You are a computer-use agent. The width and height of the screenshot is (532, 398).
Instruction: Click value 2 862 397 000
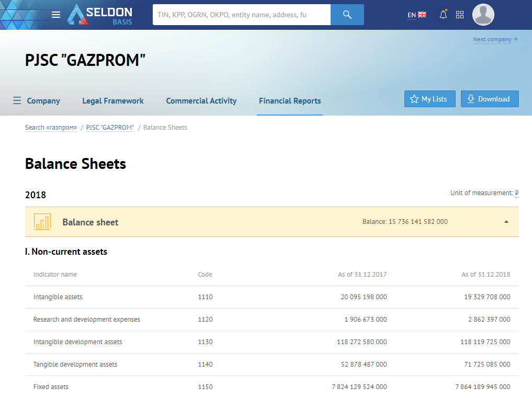click(489, 319)
